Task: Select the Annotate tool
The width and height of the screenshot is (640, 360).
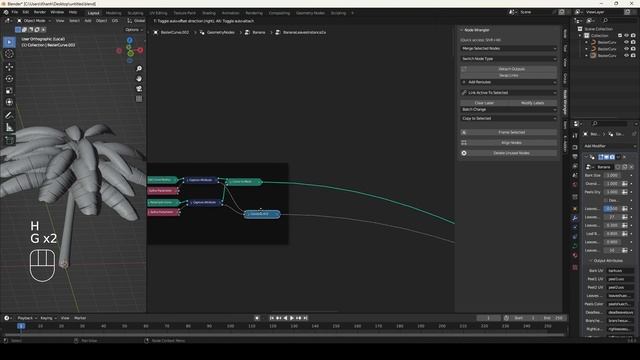Action: pos(9,115)
